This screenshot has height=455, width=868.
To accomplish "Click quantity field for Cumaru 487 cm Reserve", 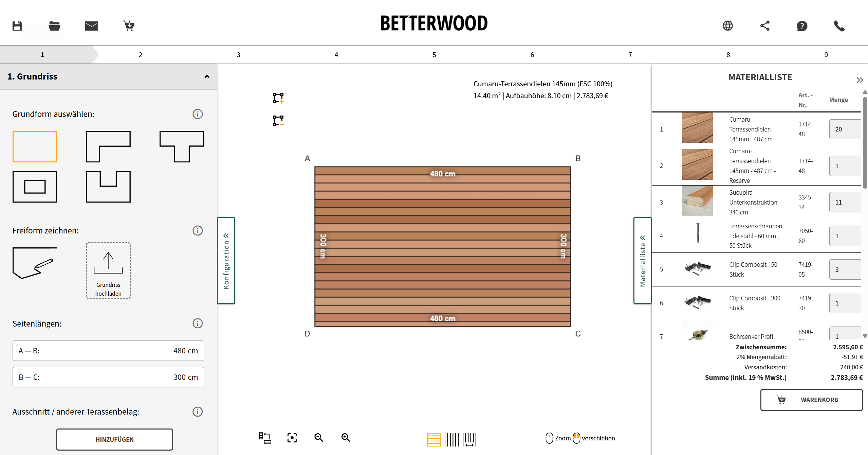I will click(x=845, y=166).
